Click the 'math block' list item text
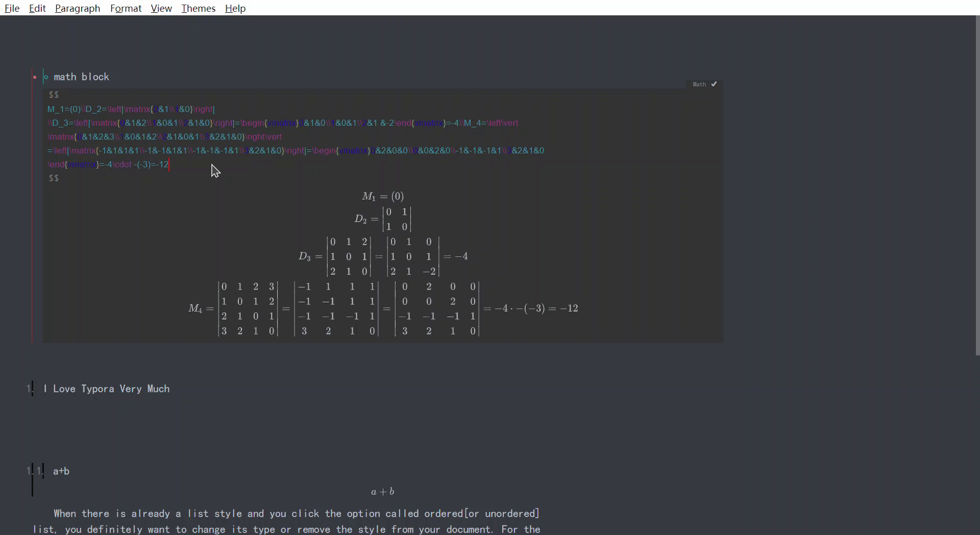980x535 pixels. 82,77
